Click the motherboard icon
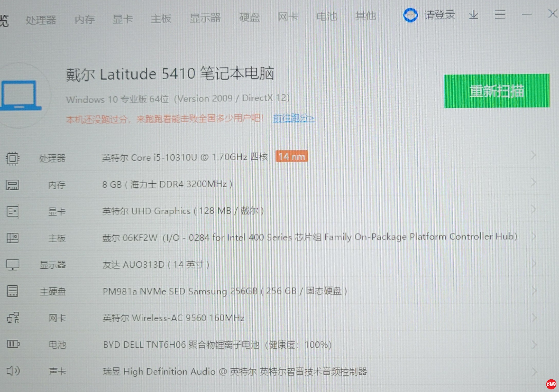 click(x=13, y=238)
